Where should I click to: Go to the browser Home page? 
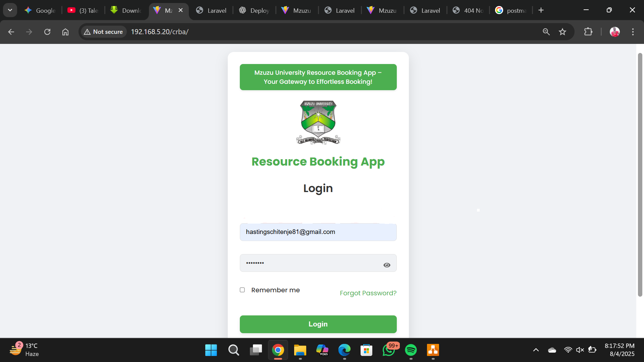click(65, 32)
